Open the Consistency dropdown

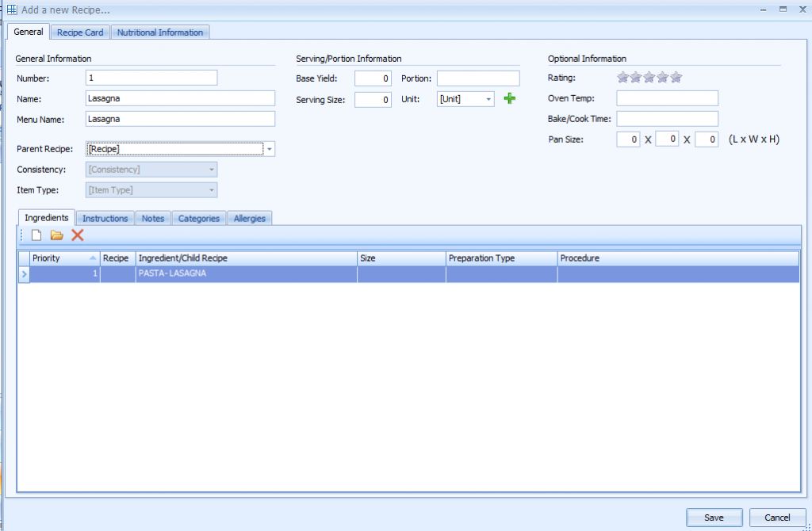click(x=211, y=170)
